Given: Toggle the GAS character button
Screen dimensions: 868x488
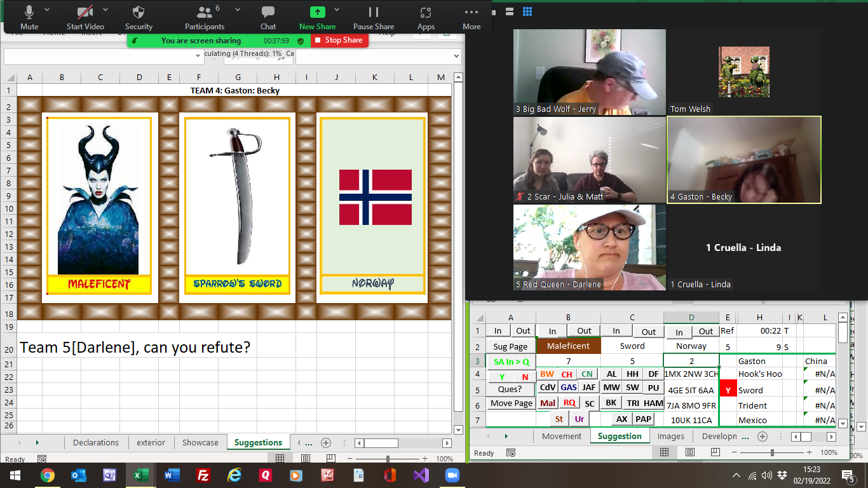Looking at the screenshot, I should click(x=569, y=387).
